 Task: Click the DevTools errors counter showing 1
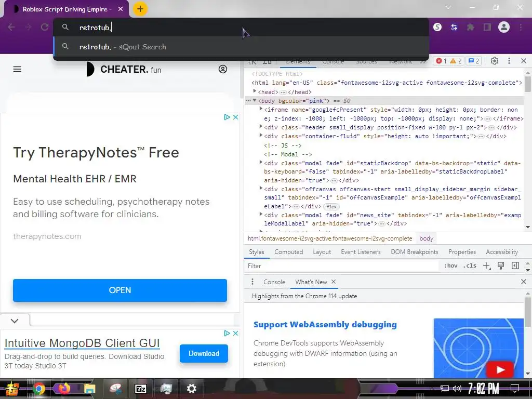(x=442, y=61)
